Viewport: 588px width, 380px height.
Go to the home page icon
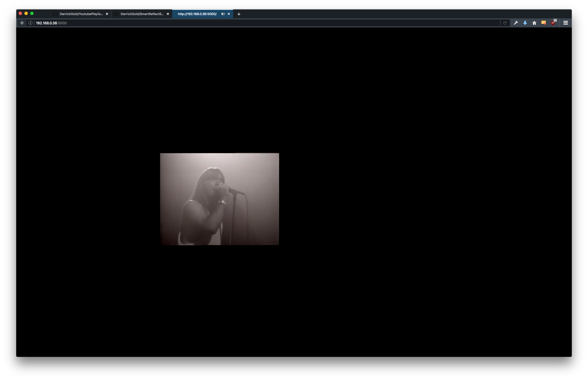pyautogui.click(x=534, y=23)
